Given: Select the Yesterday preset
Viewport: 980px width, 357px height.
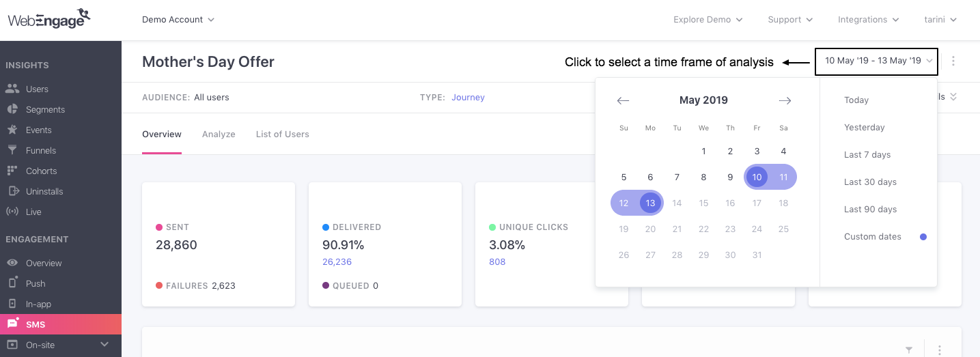Looking at the screenshot, I should pyautogui.click(x=865, y=128).
